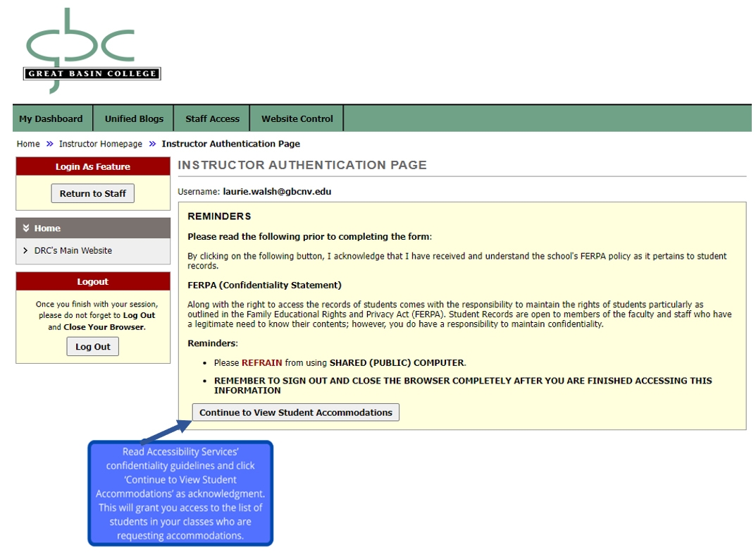Viewport: 756px width, 557px height.
Task: Click the blue instruction callout box
Action: pos(180,494)
